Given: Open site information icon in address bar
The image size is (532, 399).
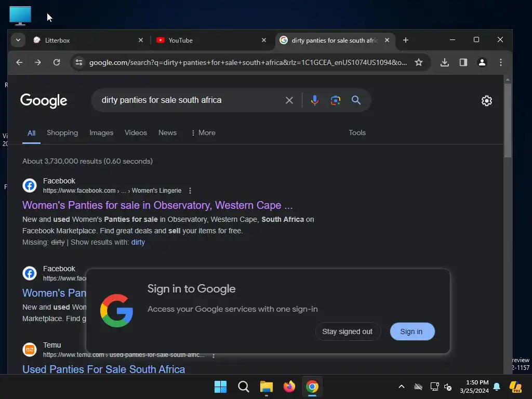Looking at the screenshot, I should [79, 62].
